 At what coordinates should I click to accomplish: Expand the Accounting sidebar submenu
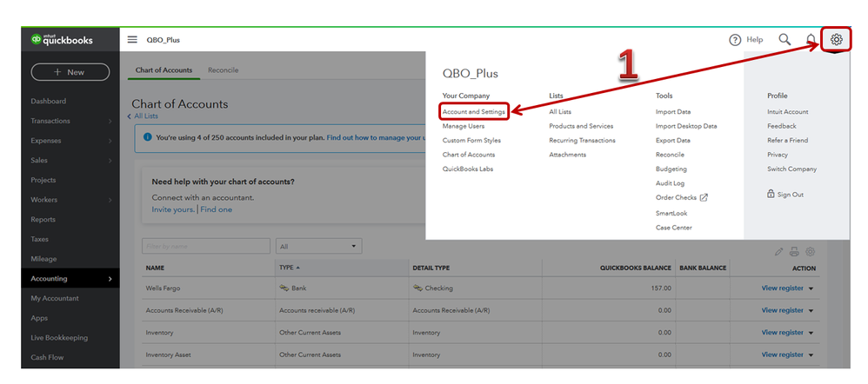click(x=110, y=279)
